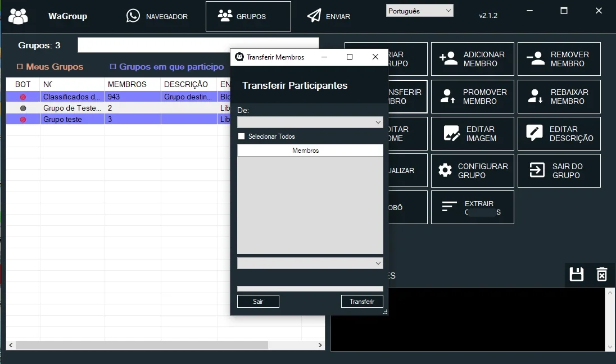This screenshot has width=616, height=364.
Task: Click the red bot indicator for Grupo teste
Action: point(23,120)
